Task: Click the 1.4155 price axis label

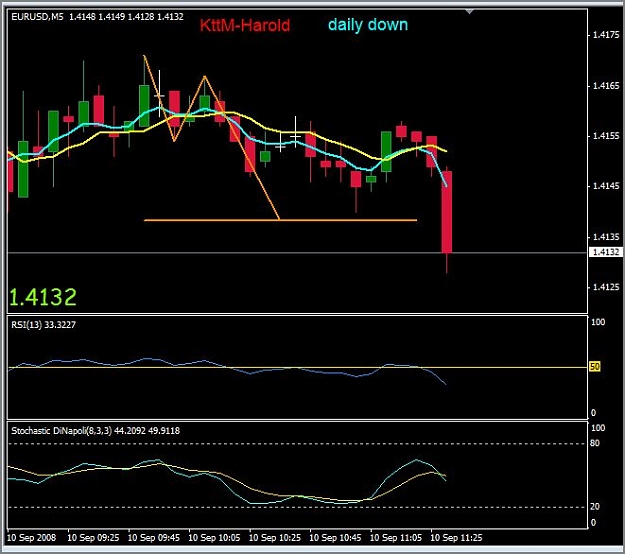Action: coord(606,136)
